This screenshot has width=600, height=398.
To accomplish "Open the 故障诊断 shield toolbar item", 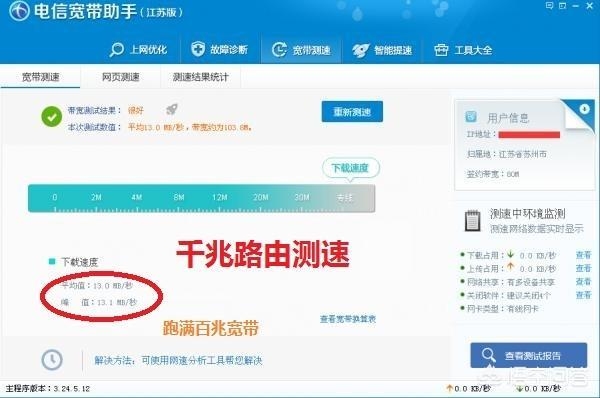I will click(x=219, y=49).
